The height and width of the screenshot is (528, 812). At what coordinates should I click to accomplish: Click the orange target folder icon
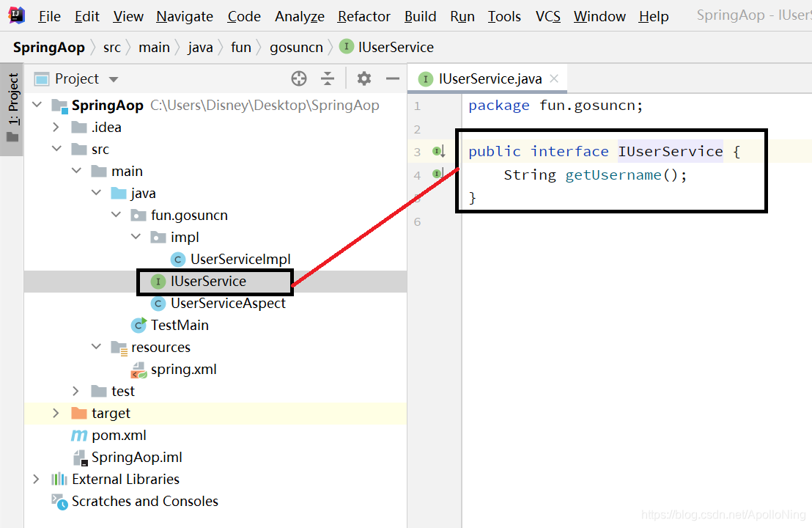click(78, 413)
